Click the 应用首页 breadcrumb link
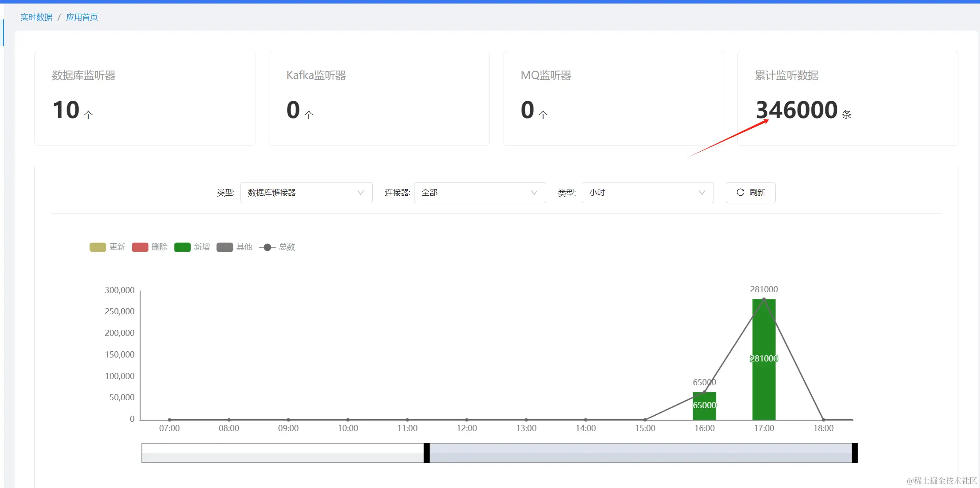Image resolution: width=980 pixels, height=488 pixels. (82, 17)
